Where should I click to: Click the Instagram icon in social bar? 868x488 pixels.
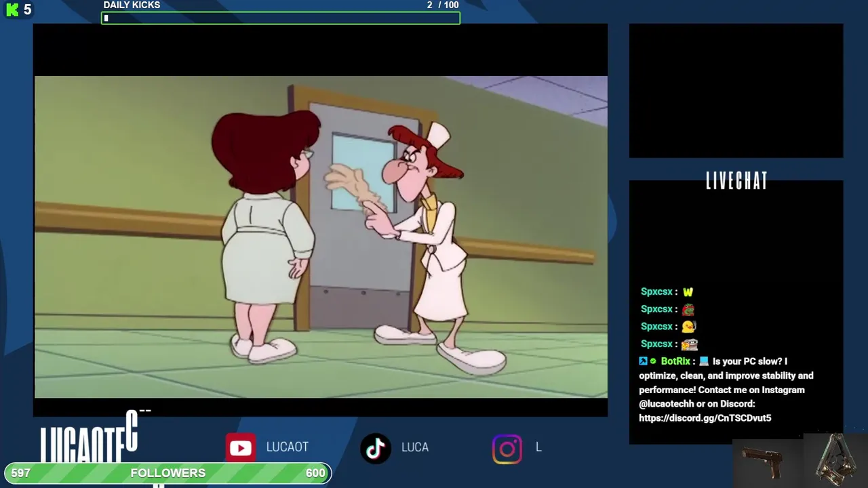(507, 449)
